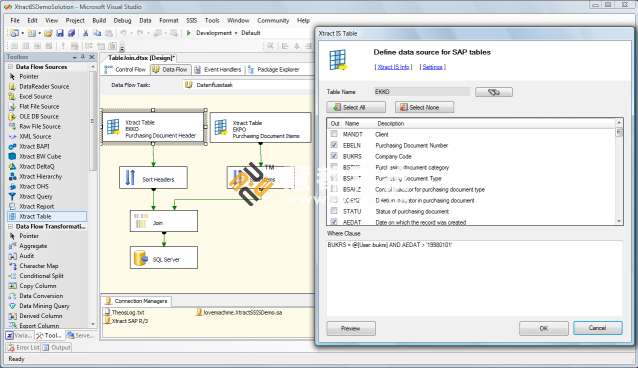Select the Xtract Table EKKO component
The image size is (638, 368).
coord(153,127)
